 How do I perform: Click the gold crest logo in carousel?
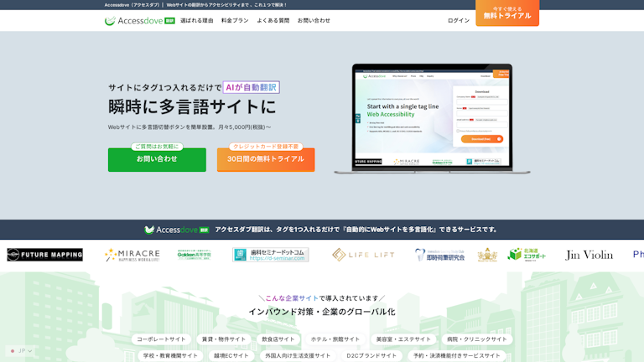coord(487,255)
